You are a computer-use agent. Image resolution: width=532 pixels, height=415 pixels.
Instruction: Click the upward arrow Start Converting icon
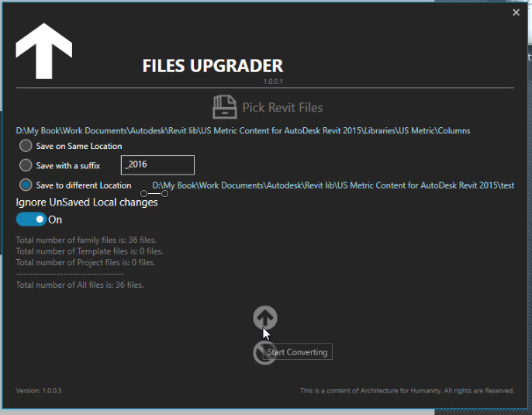(265, 317)
